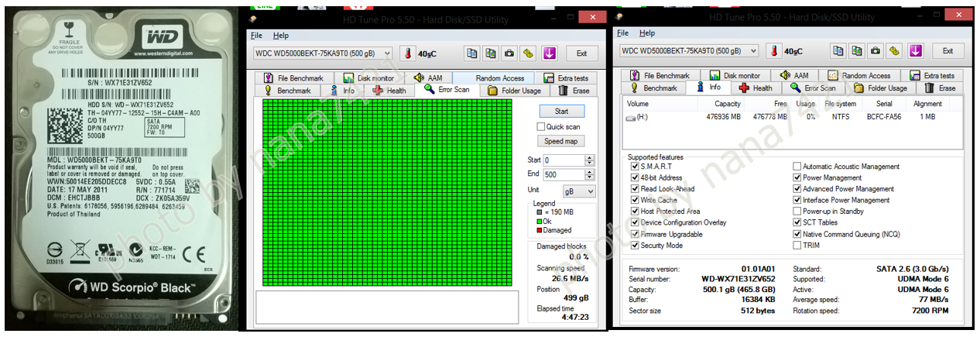The image size is (980, 337).
Task: Click H: volume drive icon in Info window
Action: tap(631, 117)
